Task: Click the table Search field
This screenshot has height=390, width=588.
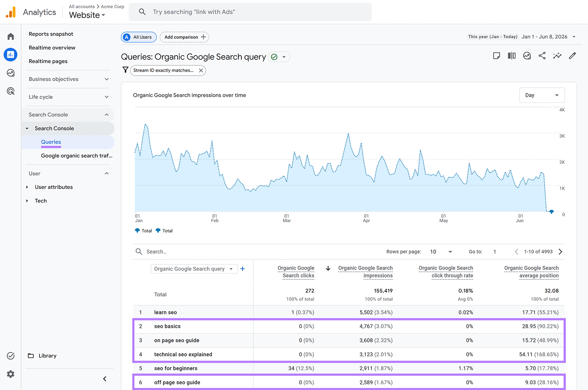Action: [157, 252]
